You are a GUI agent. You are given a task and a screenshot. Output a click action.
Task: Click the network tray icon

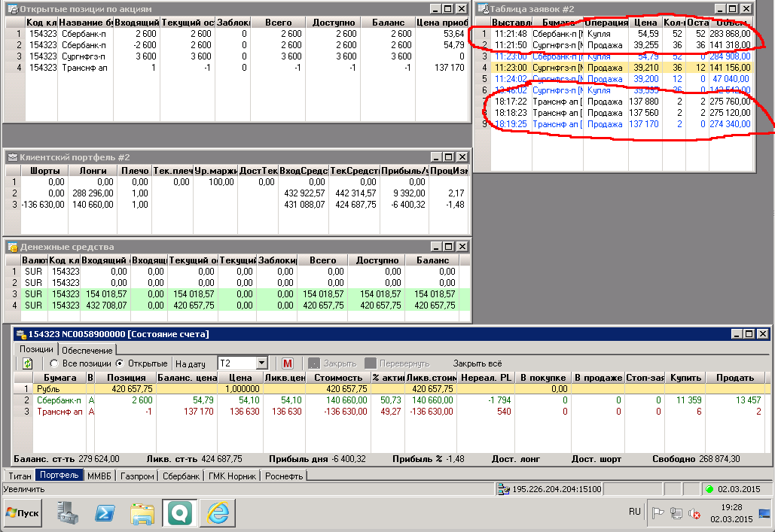click(x=676, y=513)
